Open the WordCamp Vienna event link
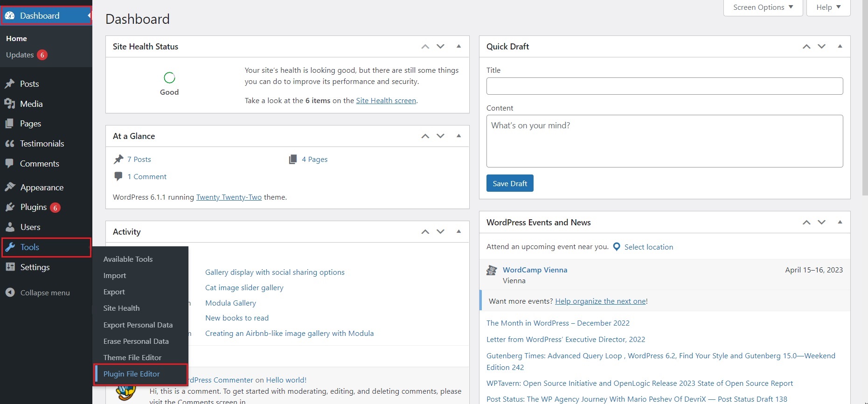This screenshot has width=868, height=404. tap(535, 270)
